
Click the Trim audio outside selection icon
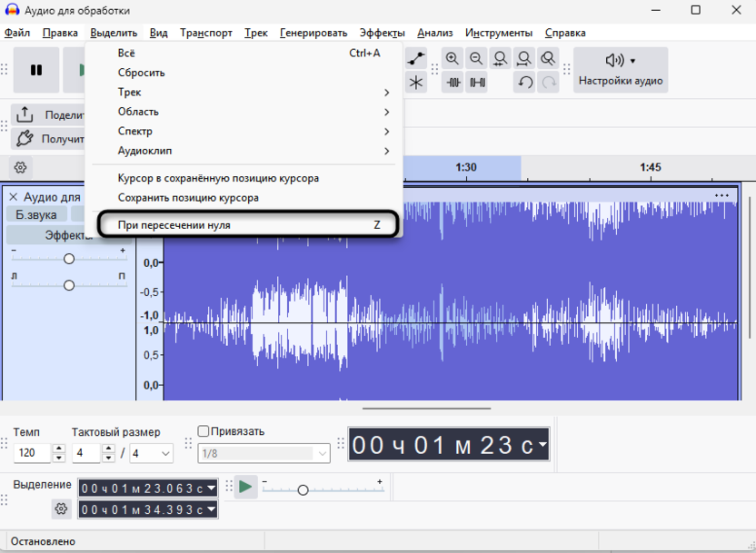[453, 83]
